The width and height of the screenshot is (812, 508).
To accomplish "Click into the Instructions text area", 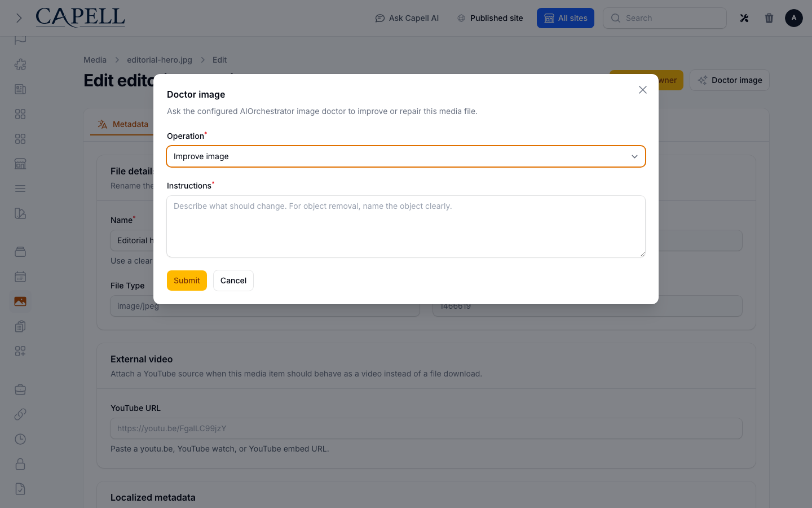I will click(x=406, y=226).
